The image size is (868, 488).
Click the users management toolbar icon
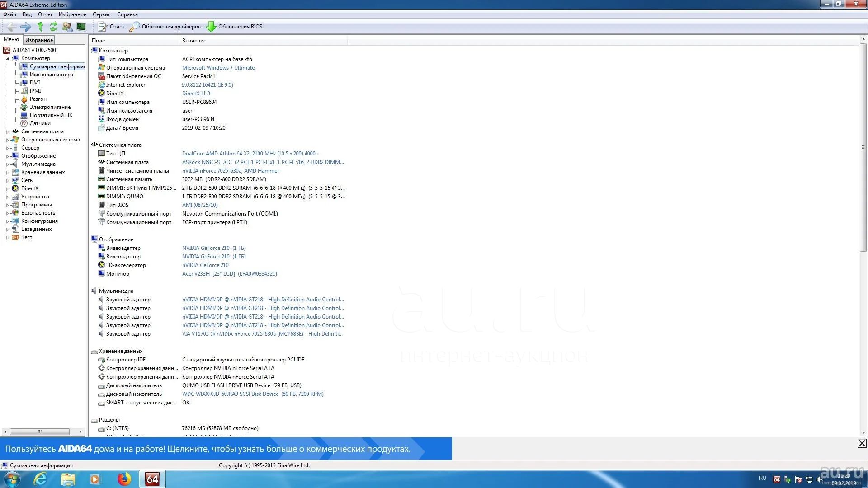click(67, 27)
